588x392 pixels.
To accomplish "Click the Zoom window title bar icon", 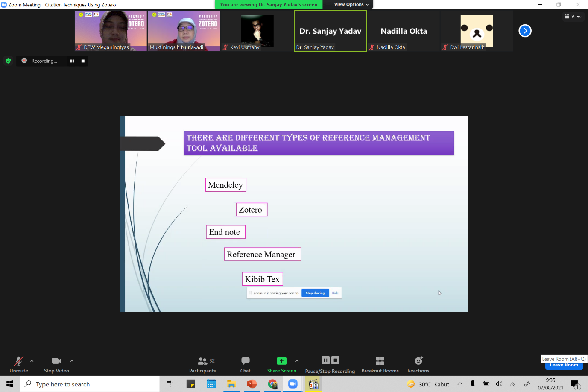I will (4, 5).
